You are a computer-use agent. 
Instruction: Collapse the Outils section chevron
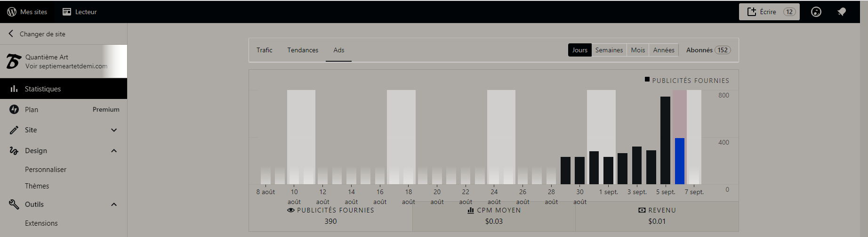pyautogui.click(x=114, y=204)
